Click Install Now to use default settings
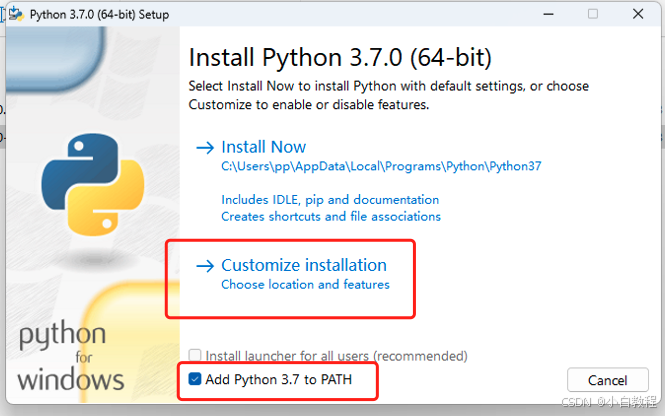The width and height of the screenshot is (665, 416). coord(263,147)
